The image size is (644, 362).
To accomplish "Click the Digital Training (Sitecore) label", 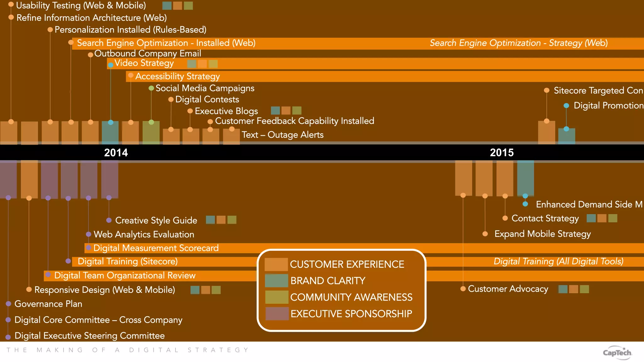I will pos(127,261).
